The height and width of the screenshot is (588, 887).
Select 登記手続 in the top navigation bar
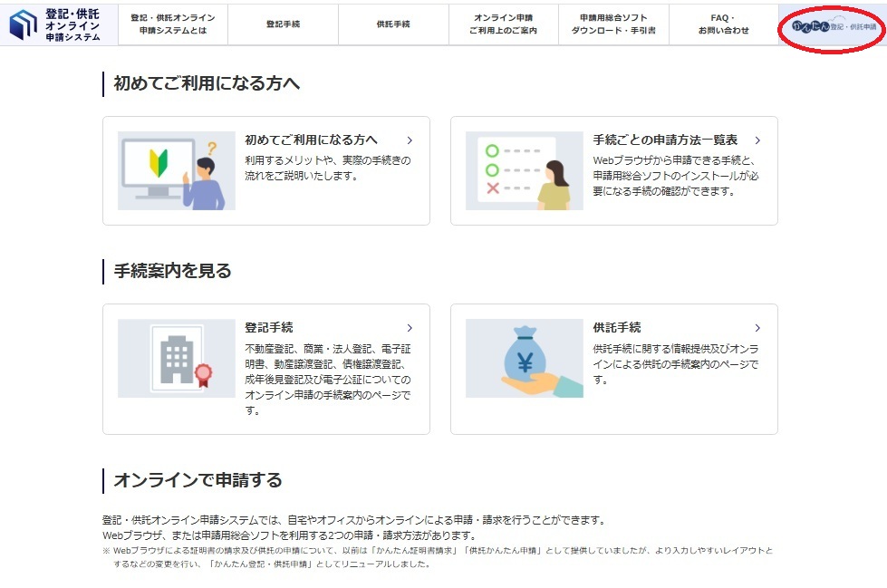(x=284, y=24)
